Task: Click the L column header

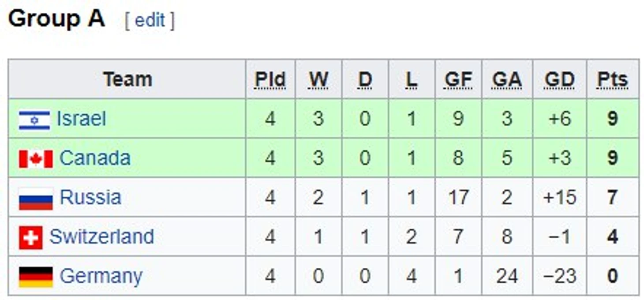Action: click(x=411, y=80)
